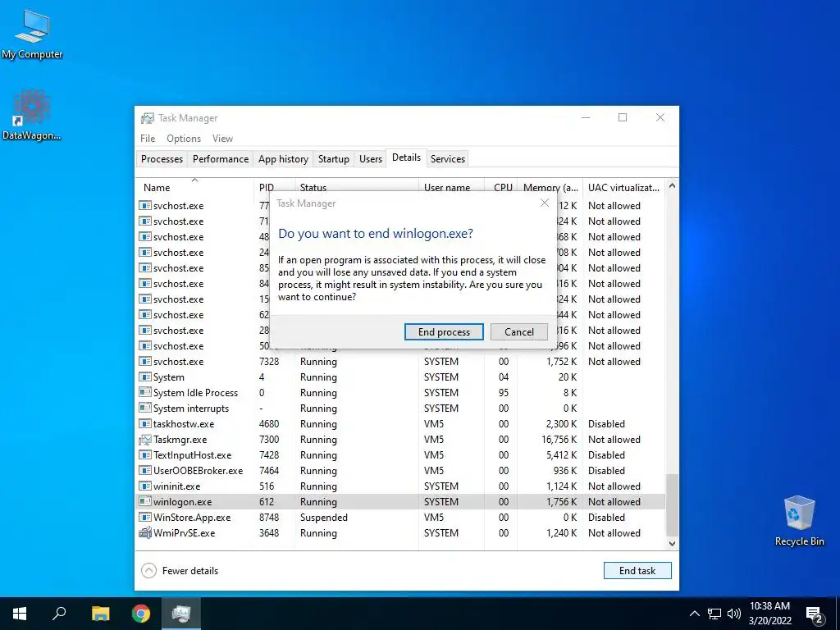840x630 pixels.
Task: Launch Google Chrome from the taskbar
Action: point(141,614)
